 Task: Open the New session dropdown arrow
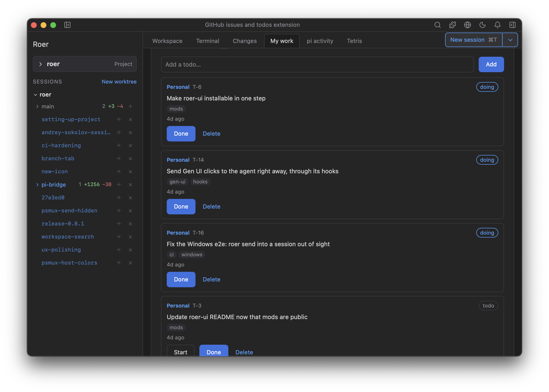[510, 40]
